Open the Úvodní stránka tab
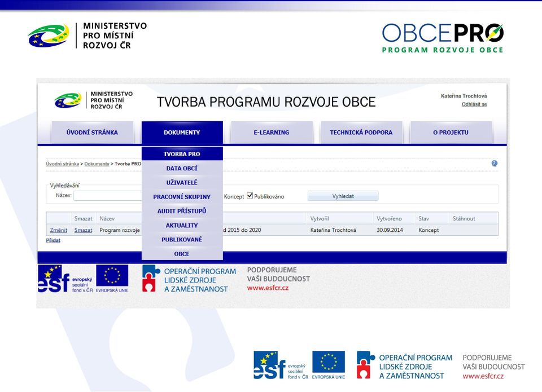Screen dimensions: 542x392 [x=92, y=133]
